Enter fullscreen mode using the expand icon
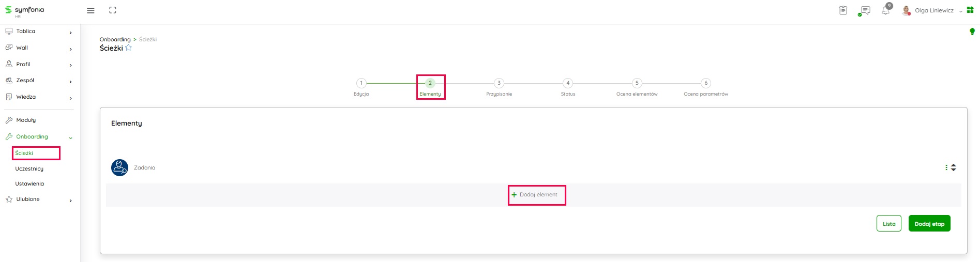 pyautogui.click(x=113, y=10)
